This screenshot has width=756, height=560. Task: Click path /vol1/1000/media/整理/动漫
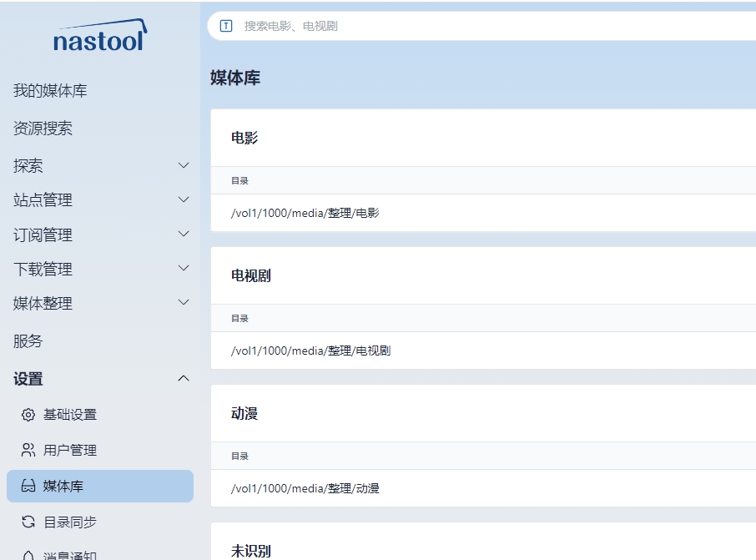pos(305,488)
